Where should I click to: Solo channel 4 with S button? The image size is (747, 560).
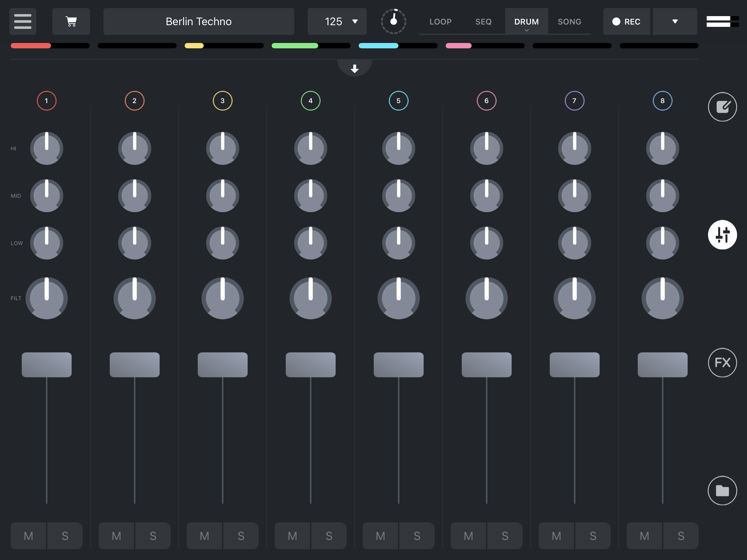coord(328,536)
